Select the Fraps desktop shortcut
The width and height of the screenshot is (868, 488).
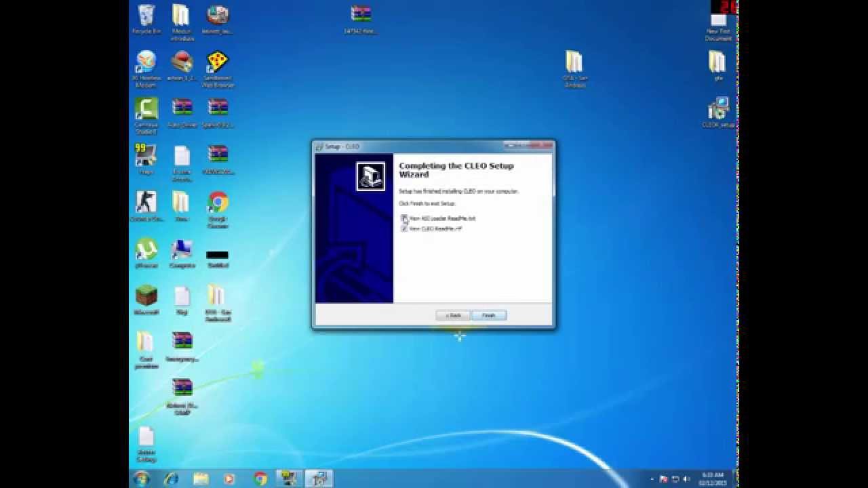pos(146,159)
